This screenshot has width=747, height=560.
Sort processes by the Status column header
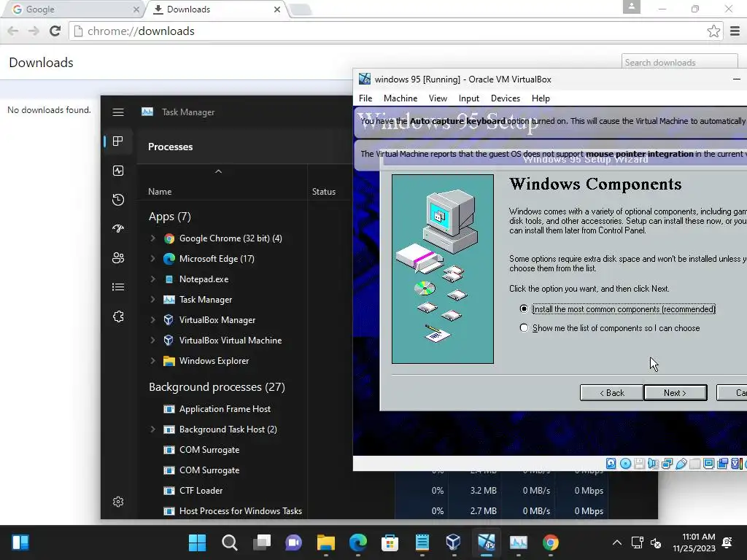pyautogui.click(x=323, y=192)
